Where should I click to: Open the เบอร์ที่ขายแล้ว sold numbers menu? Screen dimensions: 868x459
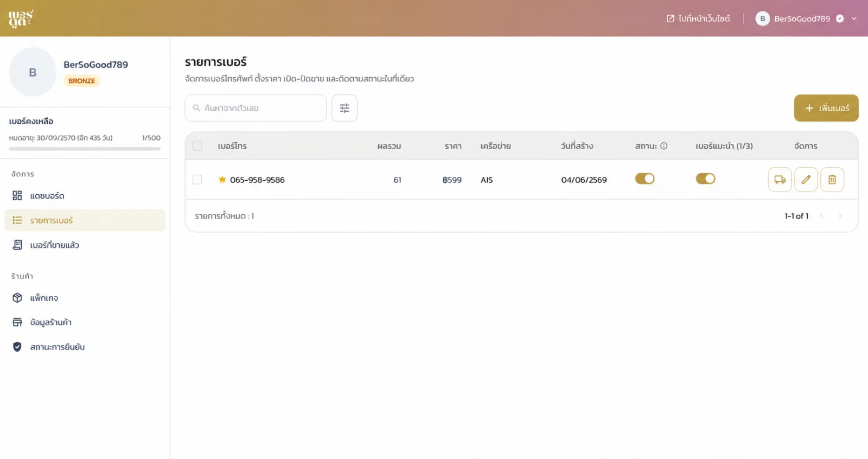[85, 245]
